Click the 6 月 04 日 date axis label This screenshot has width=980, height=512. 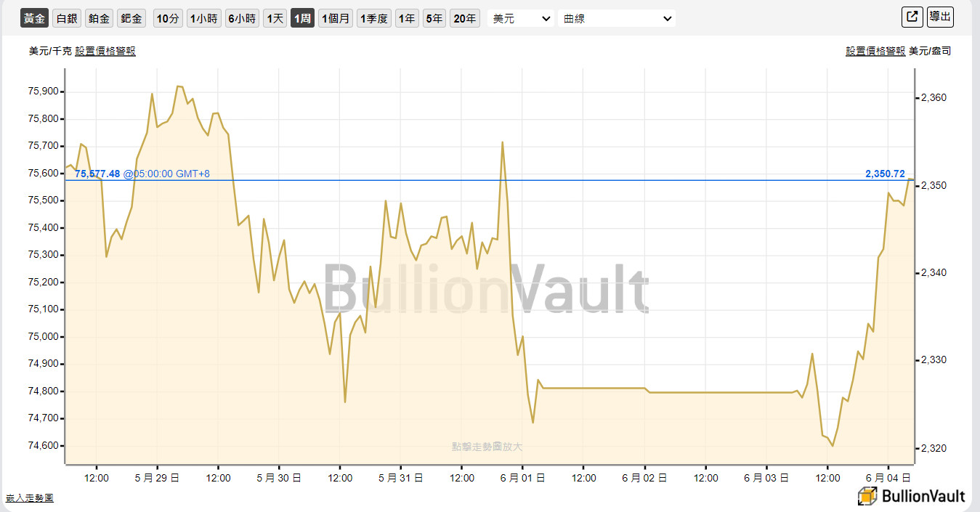pos(889,478)
